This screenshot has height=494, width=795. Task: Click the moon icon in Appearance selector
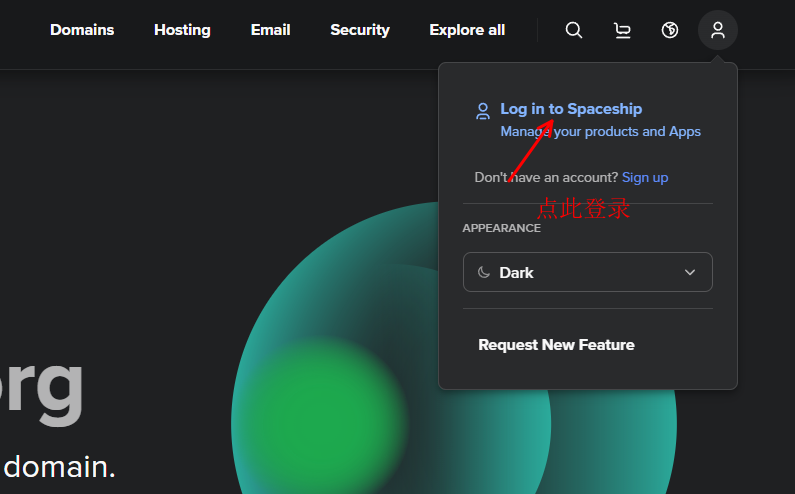coord(484,272)
